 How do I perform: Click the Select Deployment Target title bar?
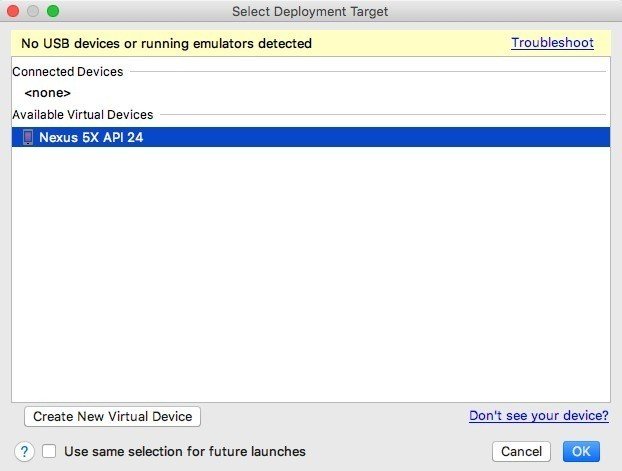(310, 12)
